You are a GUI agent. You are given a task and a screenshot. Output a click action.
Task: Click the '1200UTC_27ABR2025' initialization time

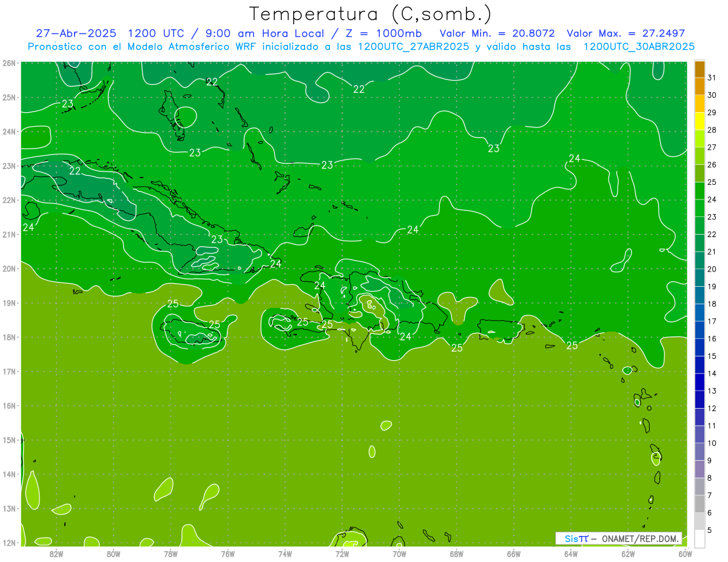[414, 47]
